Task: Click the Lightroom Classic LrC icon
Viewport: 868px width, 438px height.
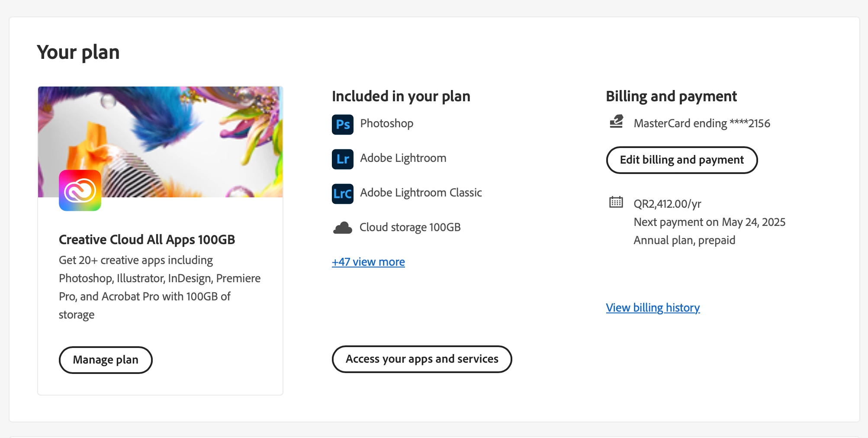Action: click(x=343, y=193)
